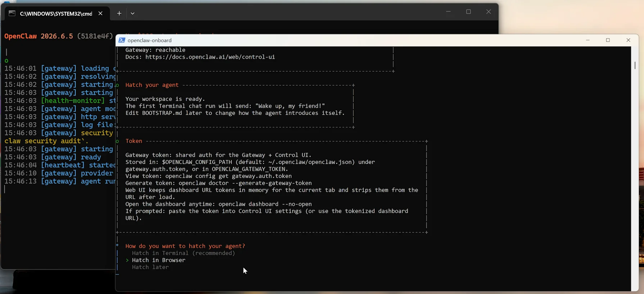644x294 pixels.
Task: Click 'claw security audit`.' line in cmd window
Action: tap(46, 141)
